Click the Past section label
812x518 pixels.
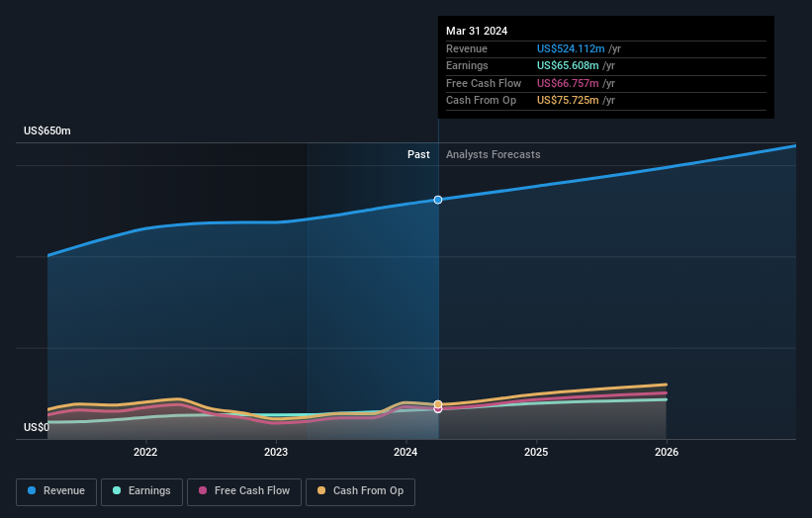(418, 155)
